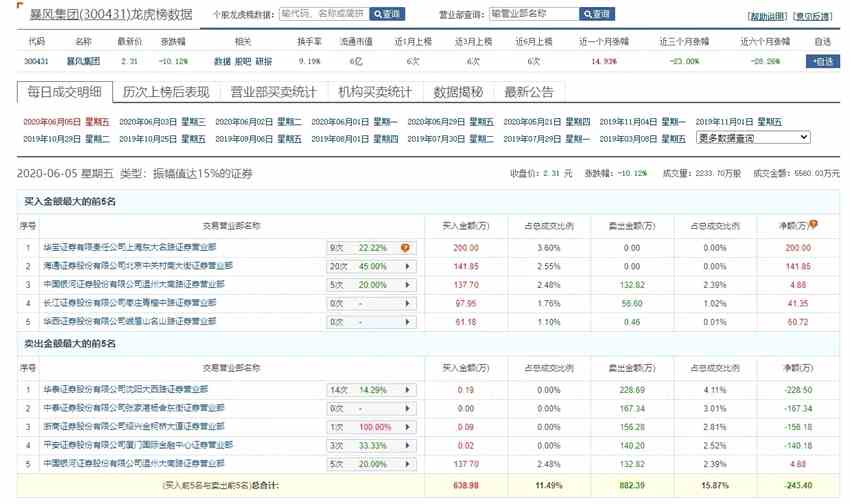Screen dimensions: 850x504
Task: Open 华泰证券 沈阳大西路 branch link
Action: point(126,389)
